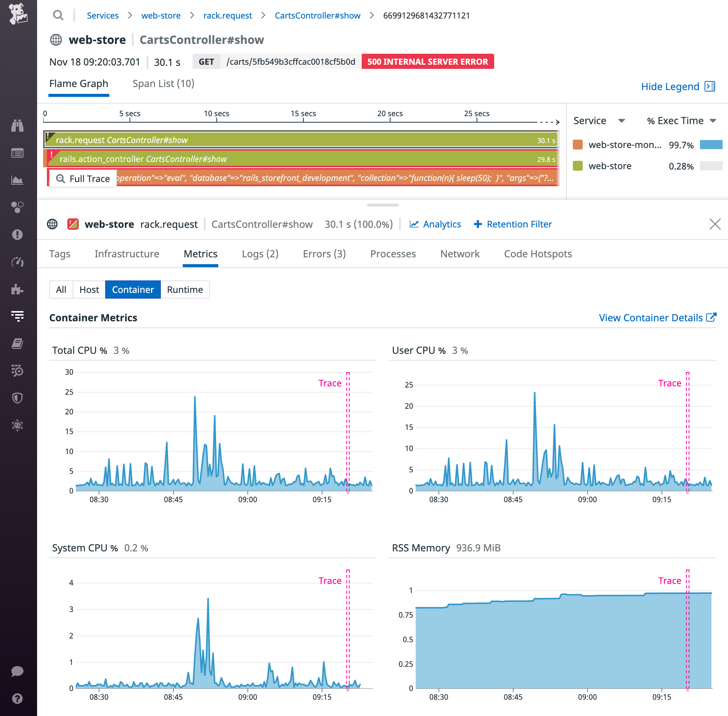Open Watchdog from the sidebar binoculars icon

pos(18,125)
